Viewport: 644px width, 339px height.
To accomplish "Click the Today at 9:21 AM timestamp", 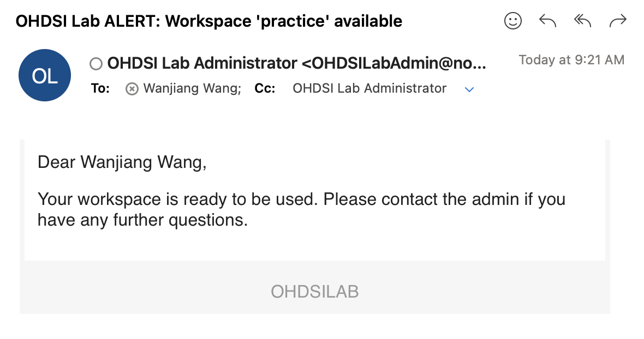I will pos(571,60).
